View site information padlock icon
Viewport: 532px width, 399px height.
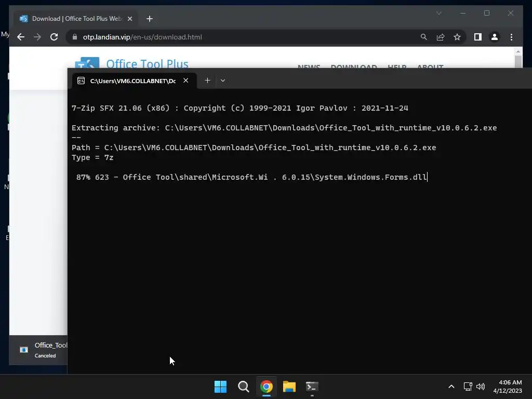pyautogui.click(x=75, y=37)
